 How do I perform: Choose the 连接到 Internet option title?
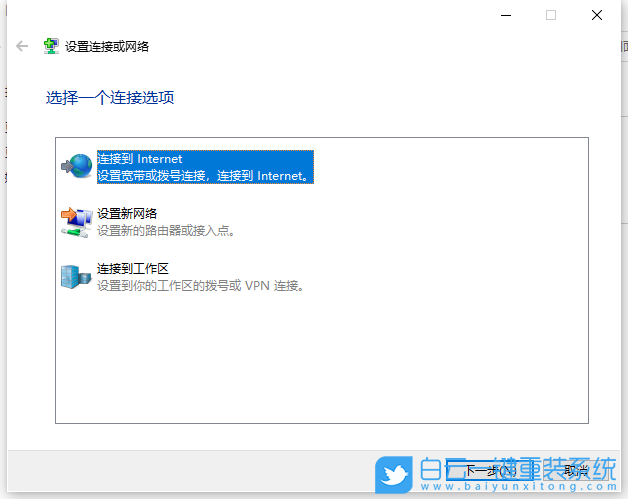[x=140, y=159]
